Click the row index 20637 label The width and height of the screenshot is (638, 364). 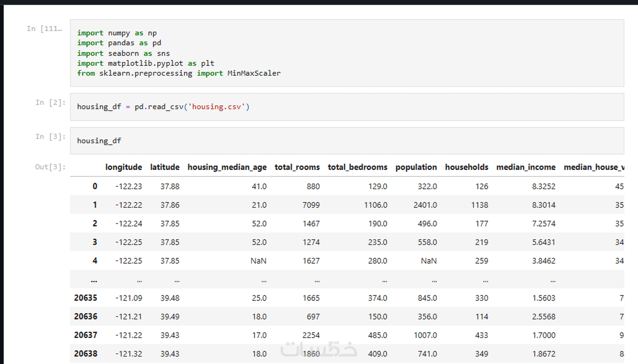(x=86, y=335)
